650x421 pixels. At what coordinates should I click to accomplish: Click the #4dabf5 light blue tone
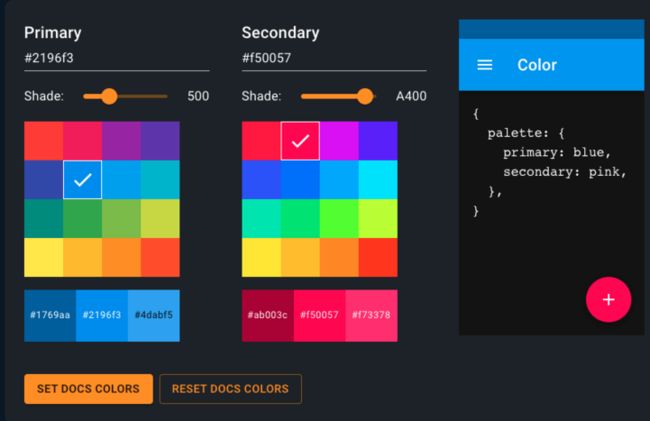coord(154,315)
